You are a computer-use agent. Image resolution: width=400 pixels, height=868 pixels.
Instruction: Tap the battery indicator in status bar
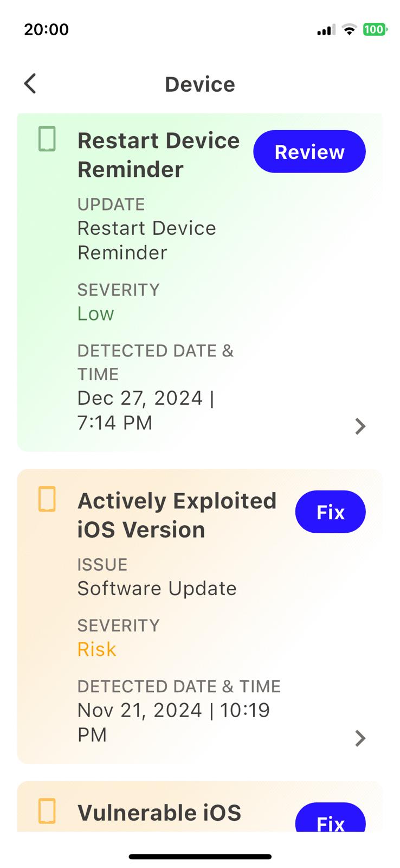point(375,29)
